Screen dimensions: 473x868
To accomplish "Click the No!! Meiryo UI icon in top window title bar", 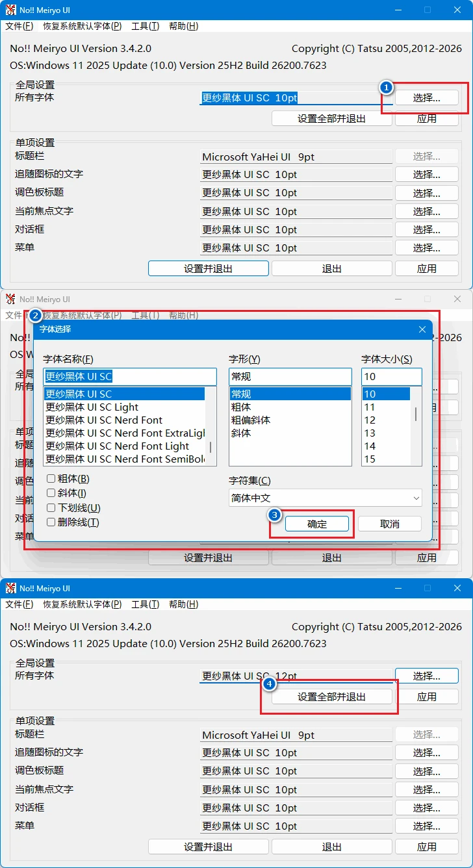I will point(10,10).
